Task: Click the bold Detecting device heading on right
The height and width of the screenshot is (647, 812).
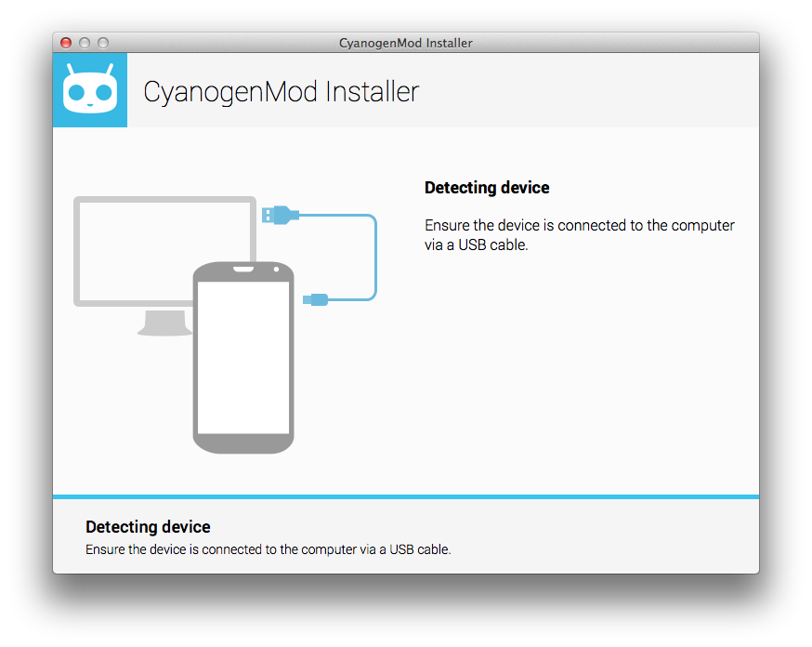Action: click(x=487, y=188)
